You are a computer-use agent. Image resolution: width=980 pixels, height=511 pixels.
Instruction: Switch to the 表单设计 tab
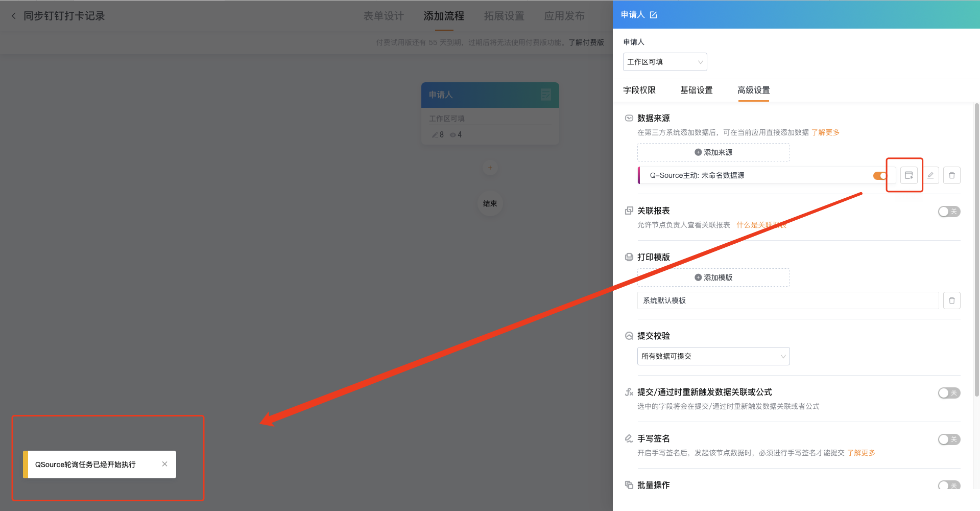[384, 16]
